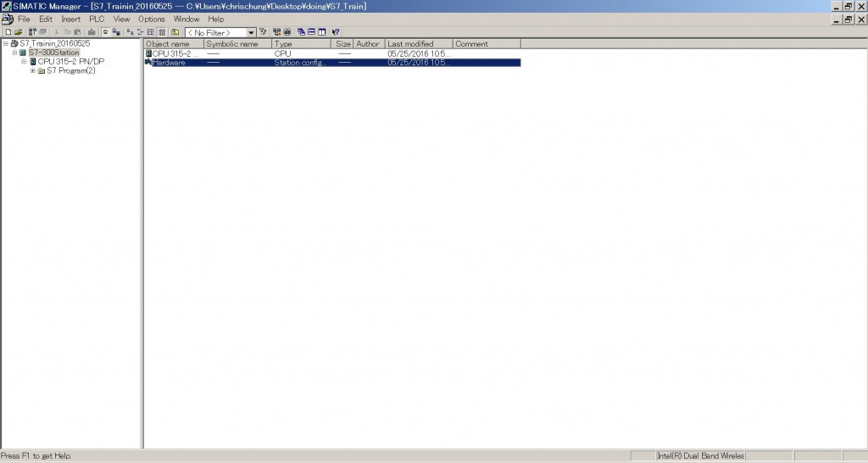Collapse the S7-300Station tree node
This screenshot has height=463, width=868.
click(x=15, y=53)
